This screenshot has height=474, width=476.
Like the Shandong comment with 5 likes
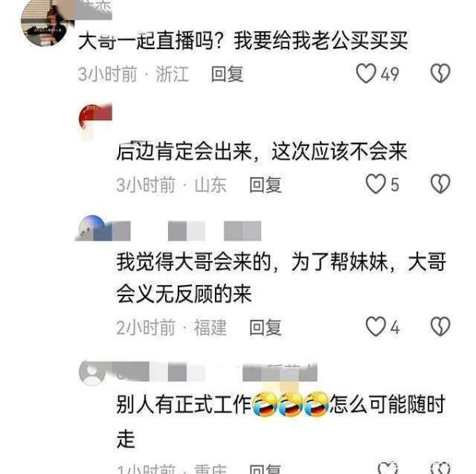pos(375,184)
